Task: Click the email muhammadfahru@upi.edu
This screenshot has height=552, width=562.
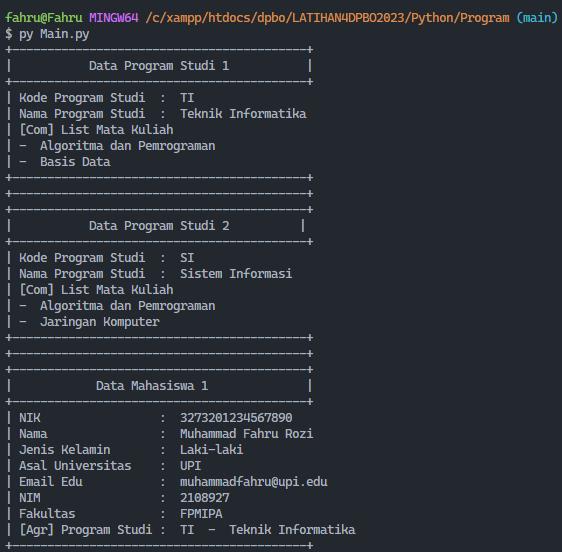Action: (254, 482)
